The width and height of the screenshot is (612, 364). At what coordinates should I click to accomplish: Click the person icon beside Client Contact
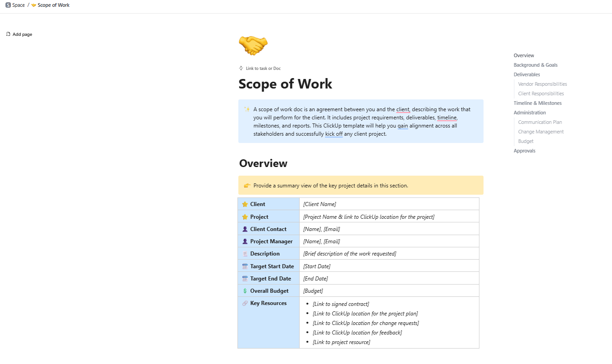(245, 229)
